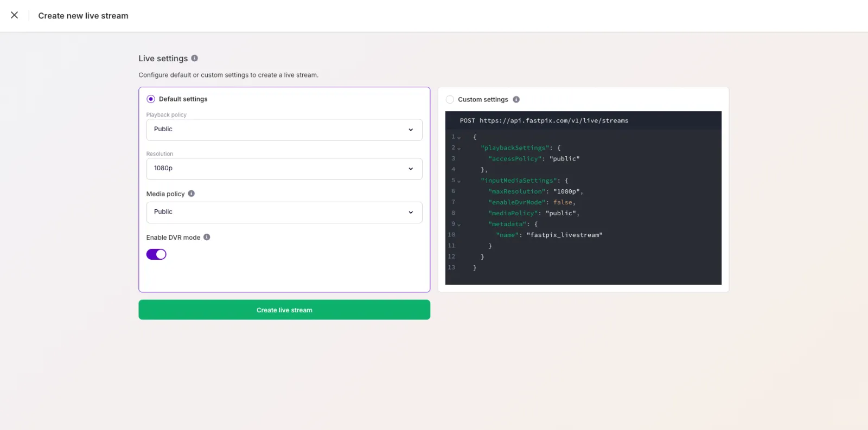
Task: Click the enableDvrMode false value
Action: pos(563,202)
